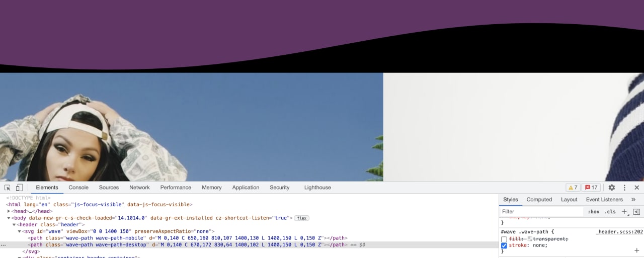Add a new style rule with plus icon
This screenshot has height=258, width=644.
tap(624, 212)
